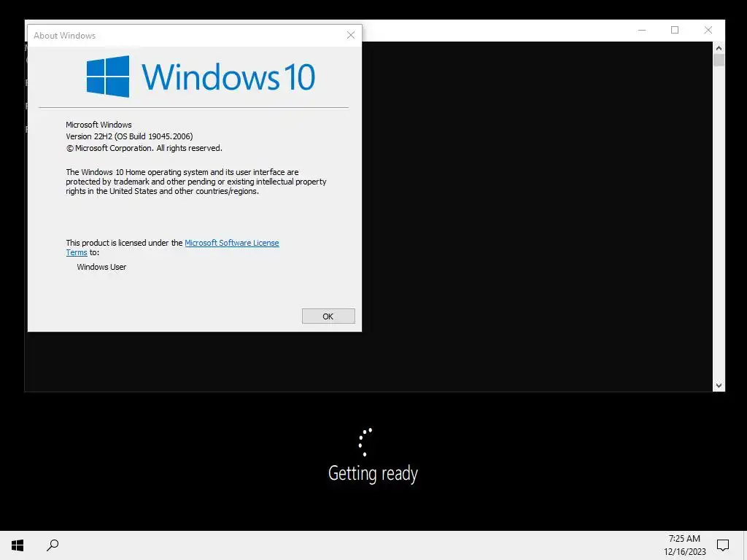The height and width of the screenshot is (560, 747).
Task: Click the About Windows title bar text
Action: (x=64, y=36)
